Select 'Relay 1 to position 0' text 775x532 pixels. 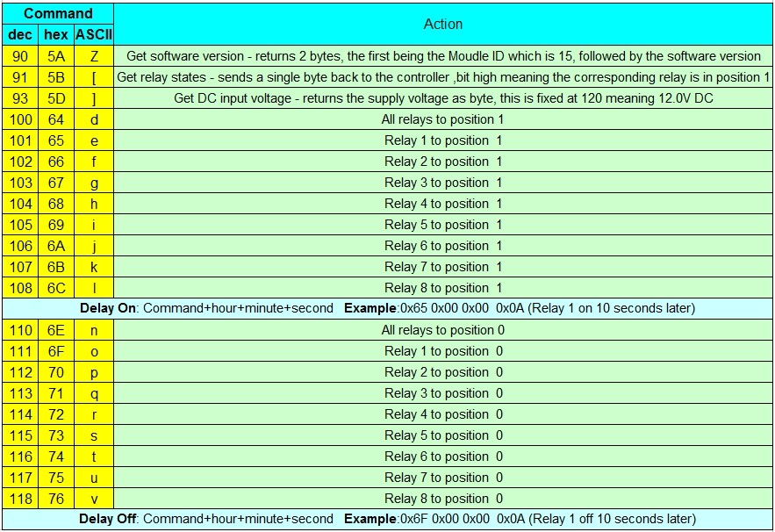tap(443, 351)
